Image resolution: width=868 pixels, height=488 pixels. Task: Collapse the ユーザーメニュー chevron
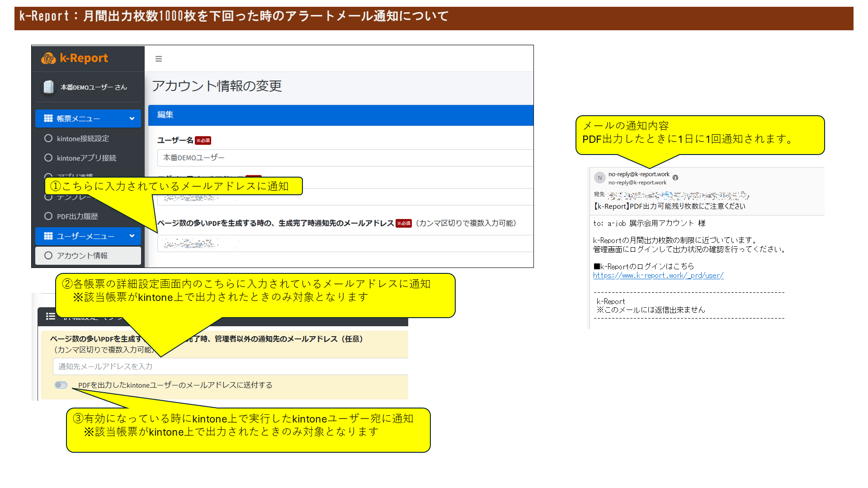pos(132,236)
